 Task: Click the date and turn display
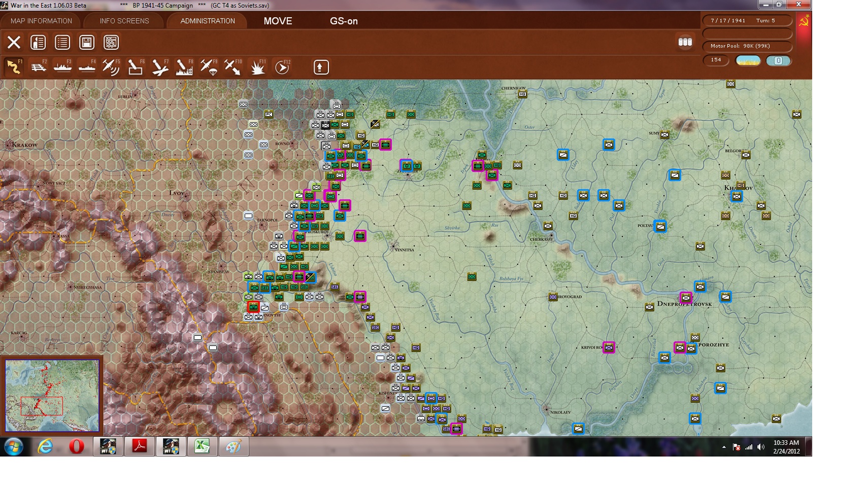coord(747,21)
